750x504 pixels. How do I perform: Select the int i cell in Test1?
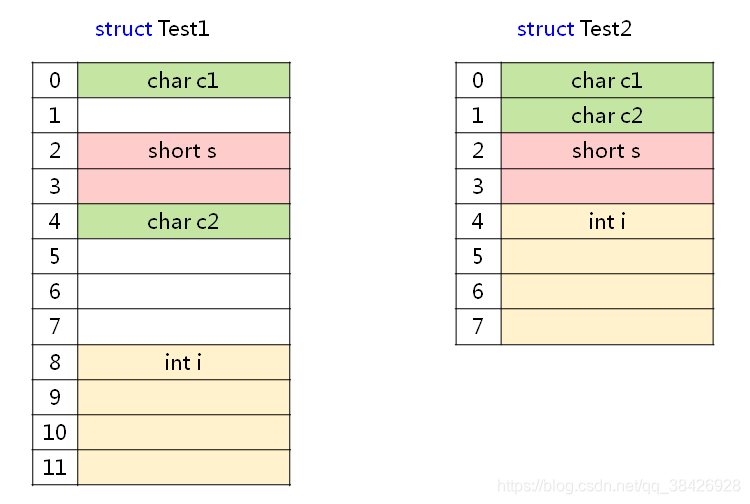click(183, 362)
